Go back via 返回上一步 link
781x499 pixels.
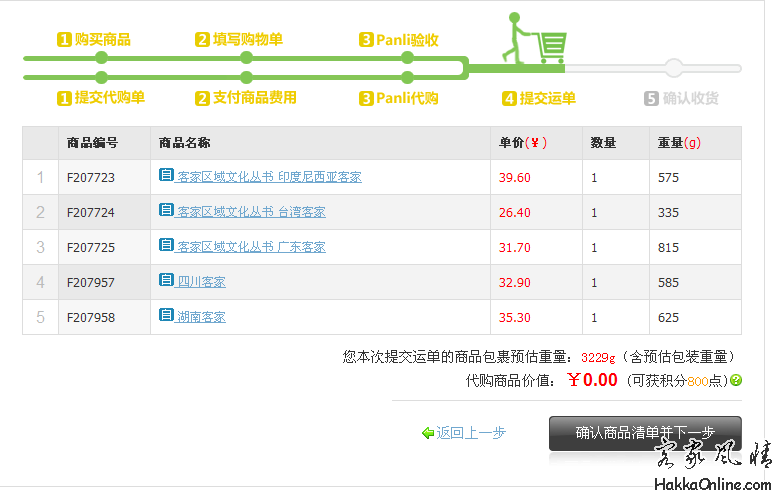coord(471,433)
